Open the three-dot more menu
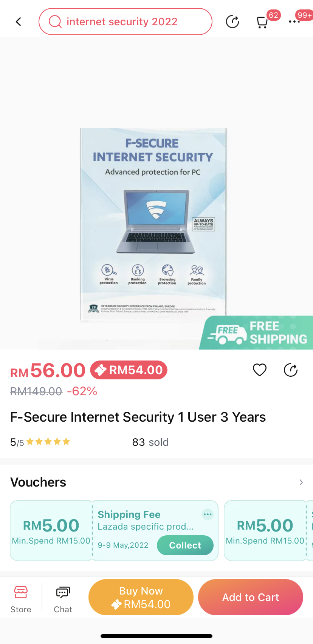 (x=294, y=22)
